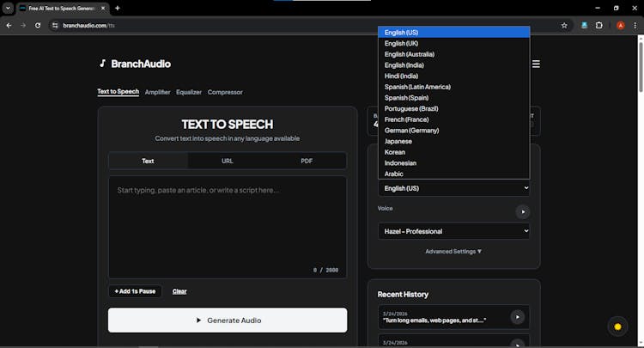Click into the script text area
644x348 pixels.
point(228,223)
